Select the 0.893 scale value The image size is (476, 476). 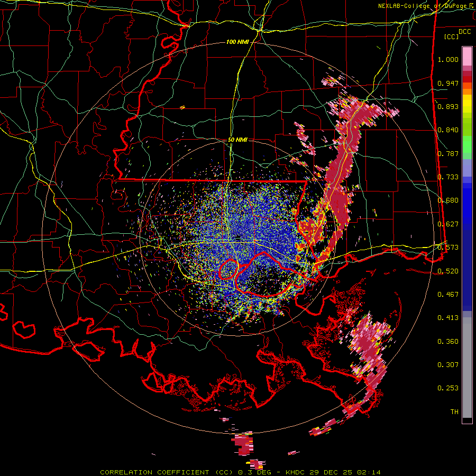tap(448, 106)
